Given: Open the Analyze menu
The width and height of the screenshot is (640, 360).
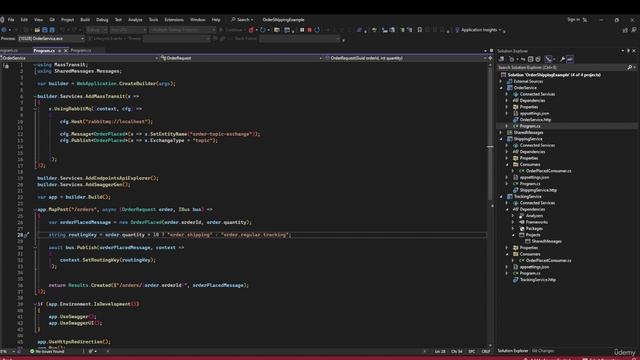Looking at the screenshot, I should pos(135,20).
